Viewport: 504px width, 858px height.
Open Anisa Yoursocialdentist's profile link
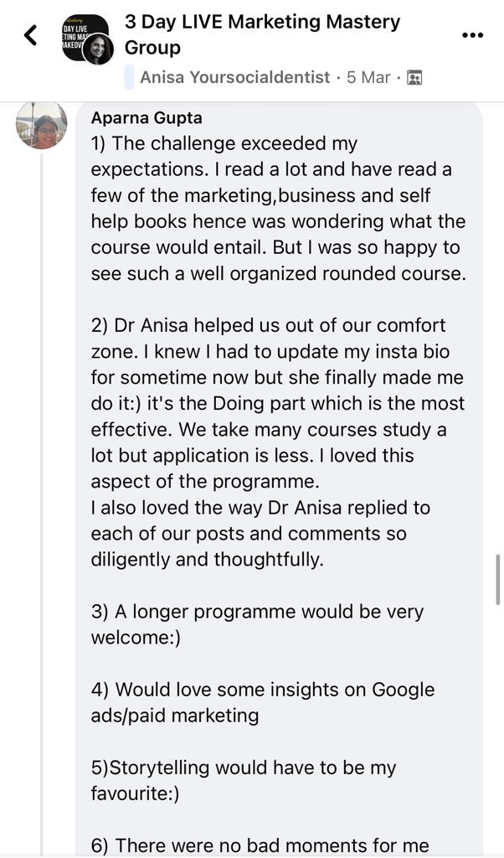(235, 77)
